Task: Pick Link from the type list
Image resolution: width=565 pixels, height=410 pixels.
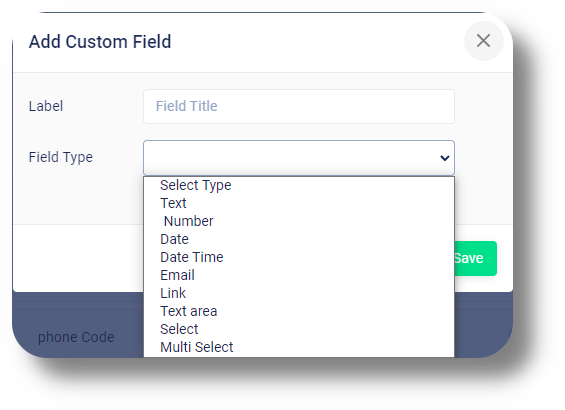Action: point(299,293)
